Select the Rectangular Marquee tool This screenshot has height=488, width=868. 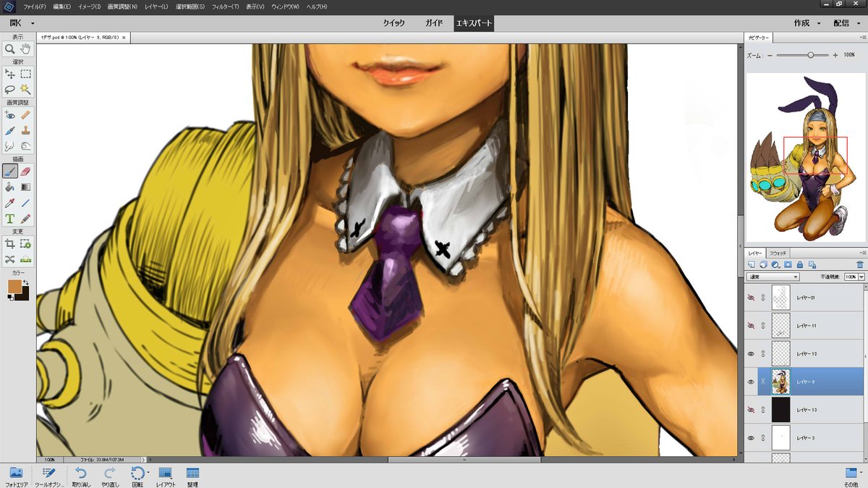26,74
